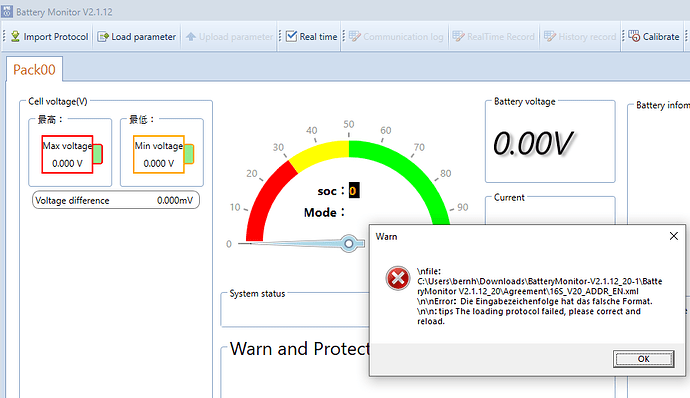
Task: Click the Upload parameter label
Action: pyautogui.click(x=236, y=37)
